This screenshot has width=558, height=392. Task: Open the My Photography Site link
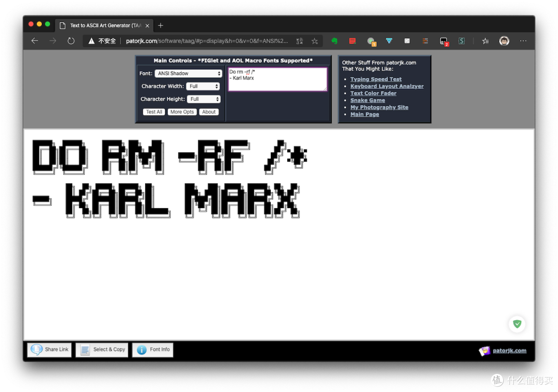point(379,107)
